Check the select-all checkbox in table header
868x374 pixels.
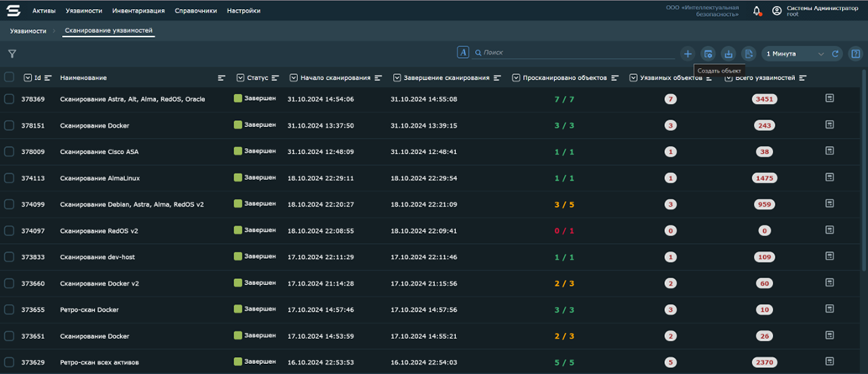click(x=9, y=77)
